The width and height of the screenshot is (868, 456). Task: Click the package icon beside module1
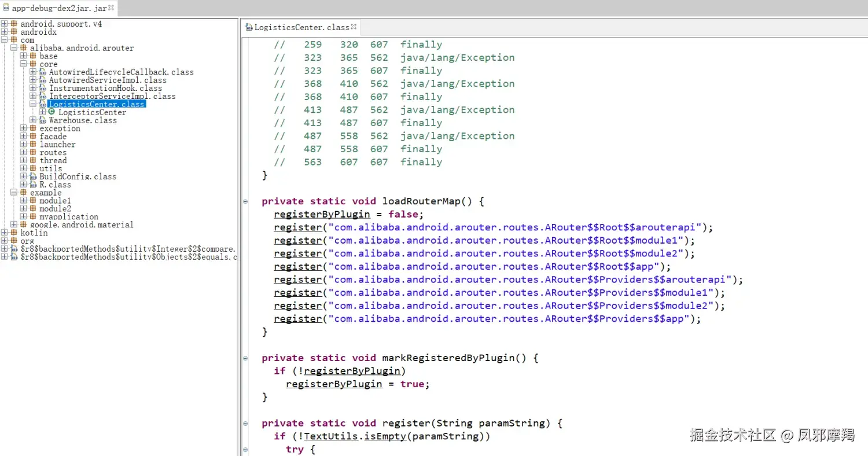click(x=33, y=201)
